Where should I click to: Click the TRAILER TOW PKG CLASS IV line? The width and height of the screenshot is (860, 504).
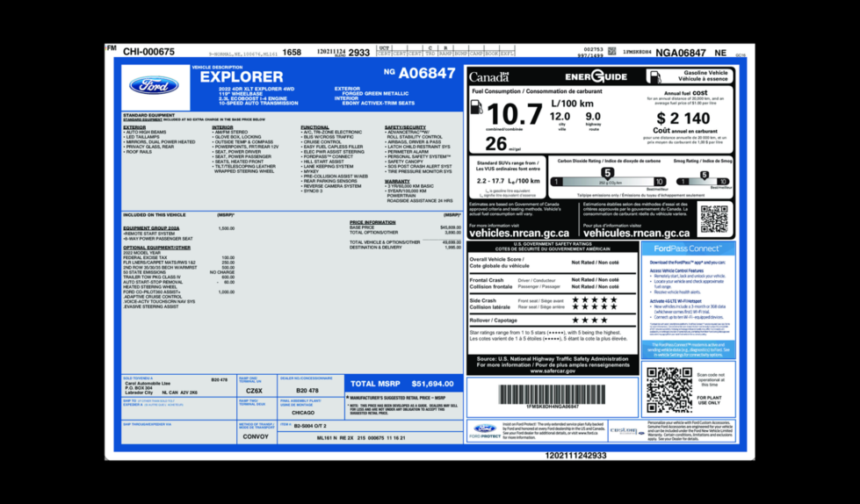tap(179, 277)
